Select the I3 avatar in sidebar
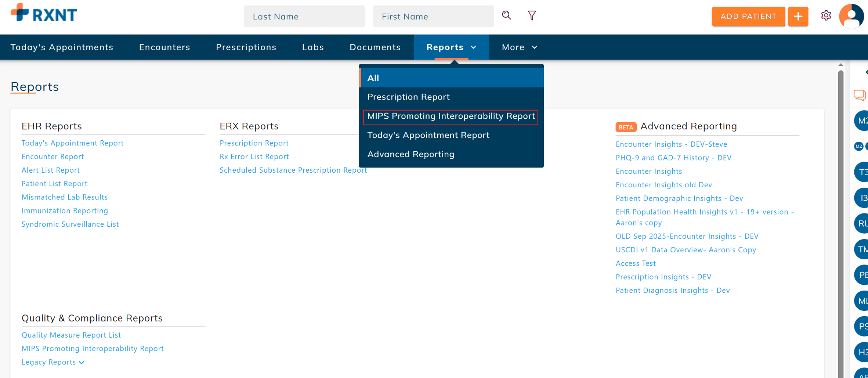The height and width of the screenshot is (378, 868). pyautogui.click(x=861, y=198)
